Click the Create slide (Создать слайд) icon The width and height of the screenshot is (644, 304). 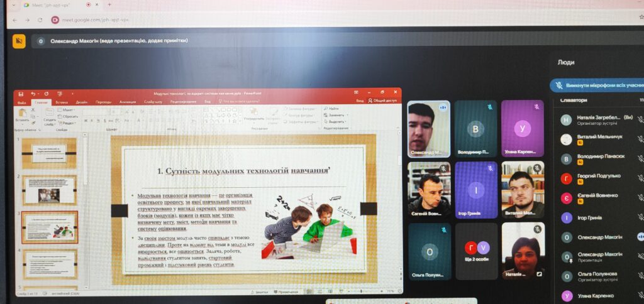(x=50, y=114)
